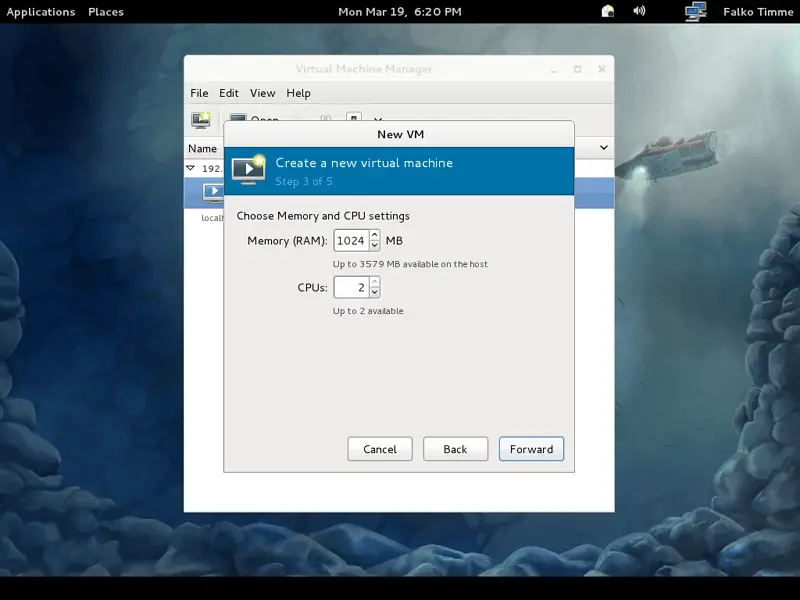The height and width of the screenshot is (600, 800).
Task: Decrease the CPUs count with down arrow
Action: (x=375, y=292)
